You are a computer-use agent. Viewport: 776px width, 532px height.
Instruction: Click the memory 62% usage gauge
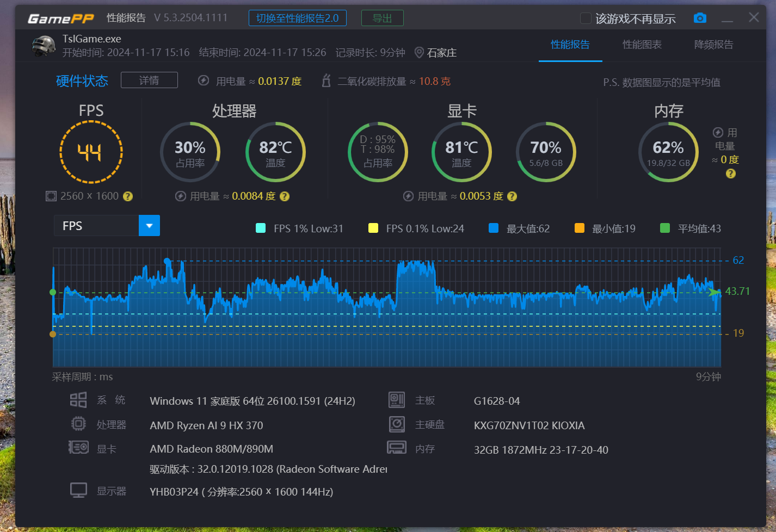668,152
